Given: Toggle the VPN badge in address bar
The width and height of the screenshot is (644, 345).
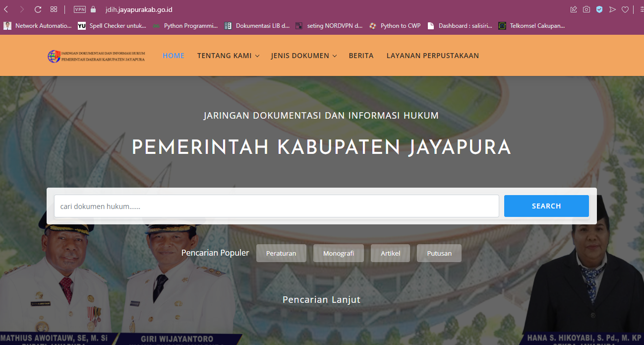Looking at the screenshot, I should coord(80,9).
